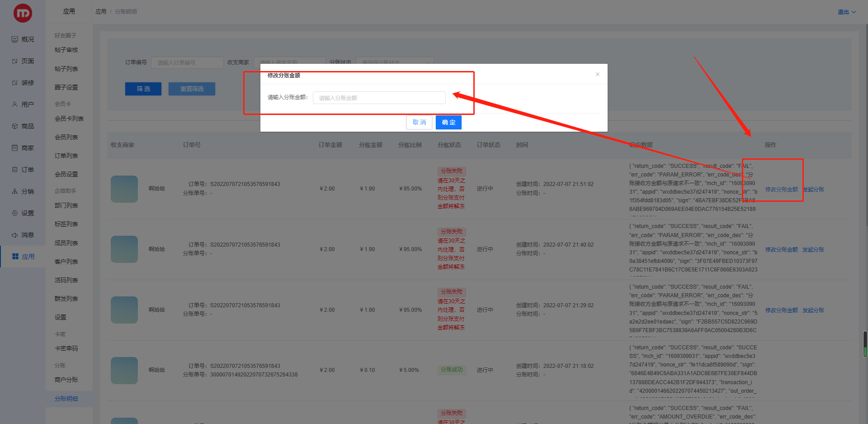Open 会员卡列表 menu item
The height and width of the screenshot is (424, 868).
(x=69, y=119)
